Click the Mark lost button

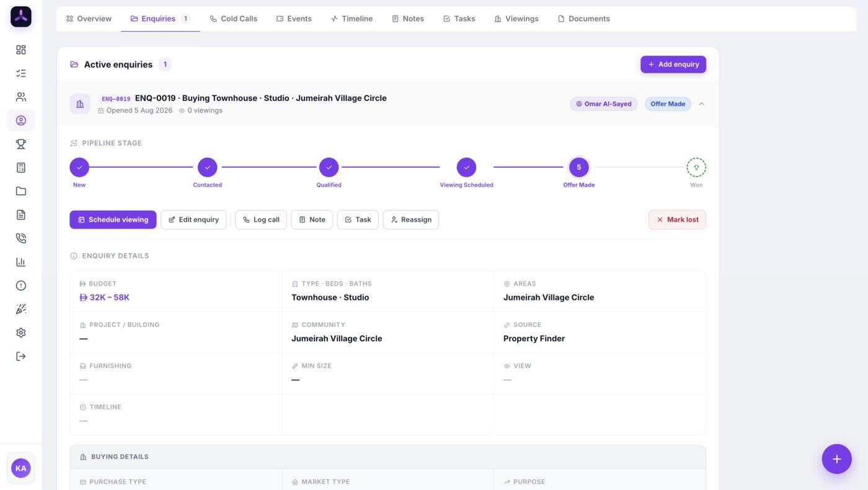tap(677, 220)
